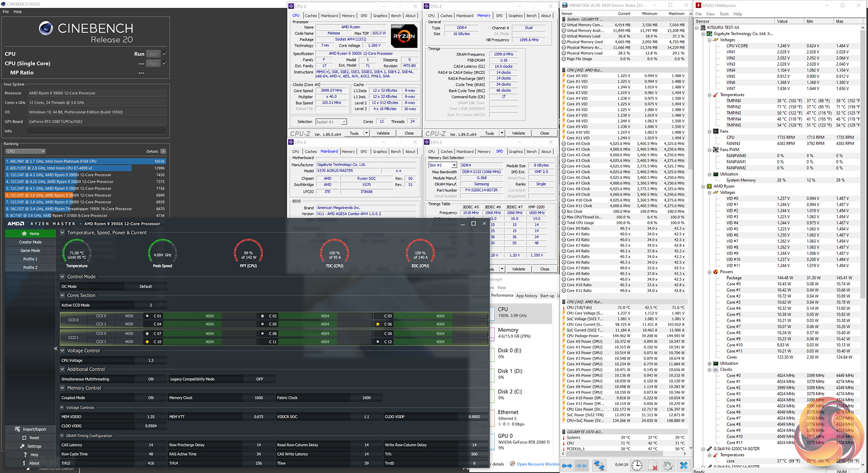
Task: Select Game Mode in Ryzen Master sidebar
Action: (x=30, y=251)
